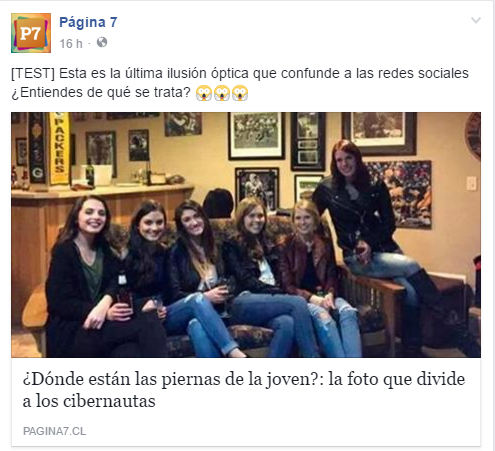Click the yellow PACKERS banner in photo

59,148
